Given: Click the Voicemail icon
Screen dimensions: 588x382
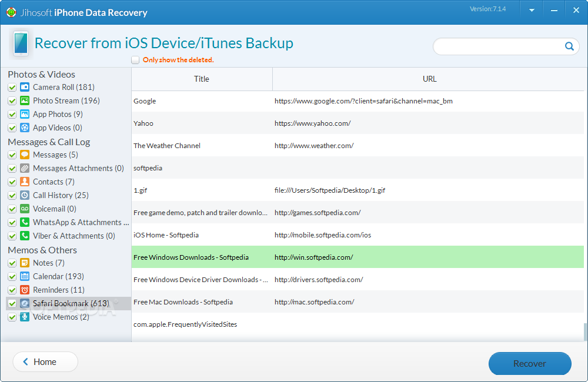Looking at the screenshot, I should [25, 209].
